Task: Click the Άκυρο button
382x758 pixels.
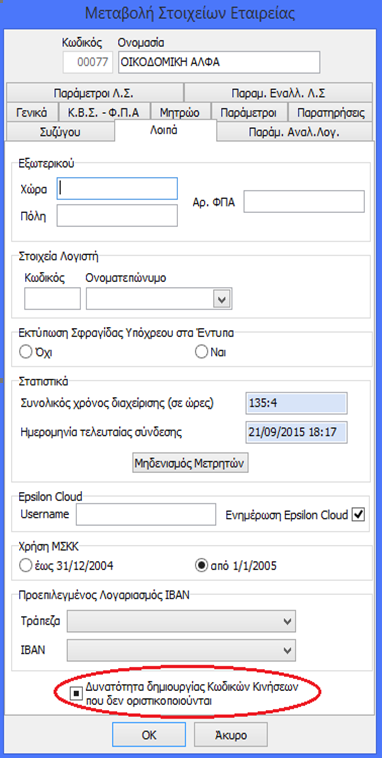Action: (x=231, y=735)
